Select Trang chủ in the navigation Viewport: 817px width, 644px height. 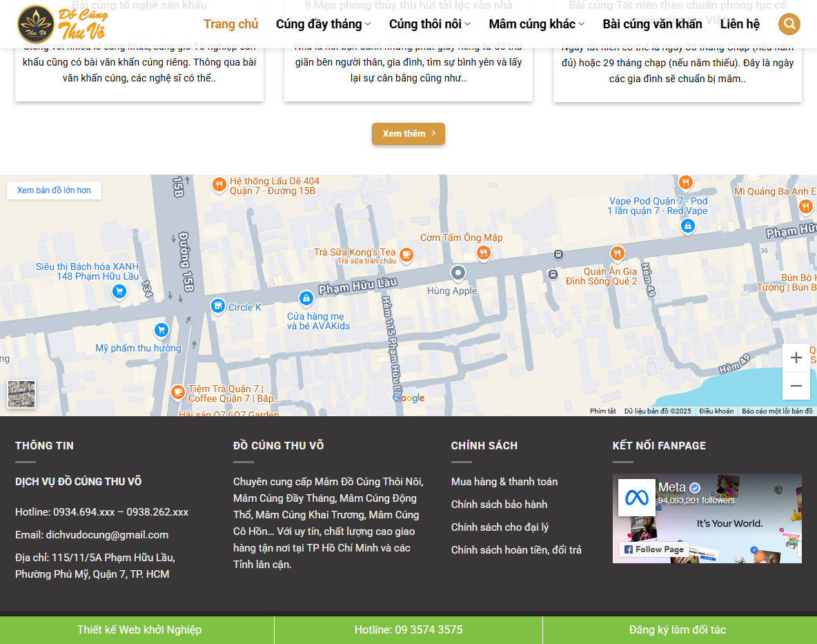[x=231, y=23]
